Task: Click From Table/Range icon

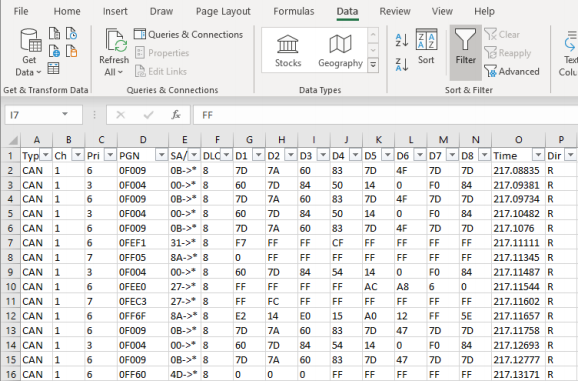Action: tap(53, 68)
